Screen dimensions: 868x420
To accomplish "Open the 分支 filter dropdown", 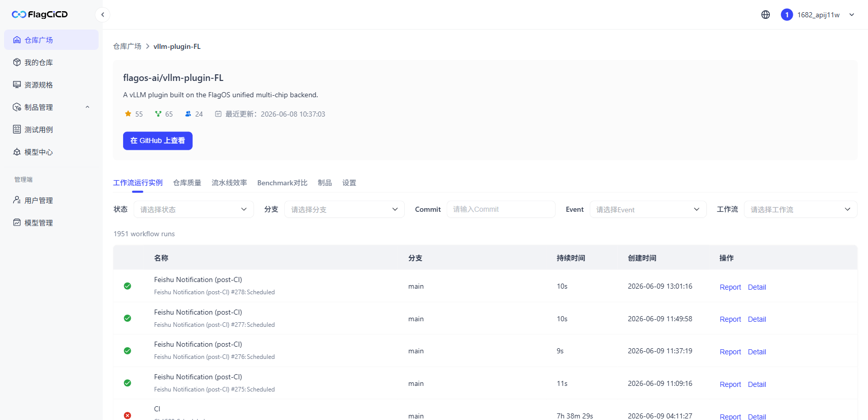I will coord(344,209).
